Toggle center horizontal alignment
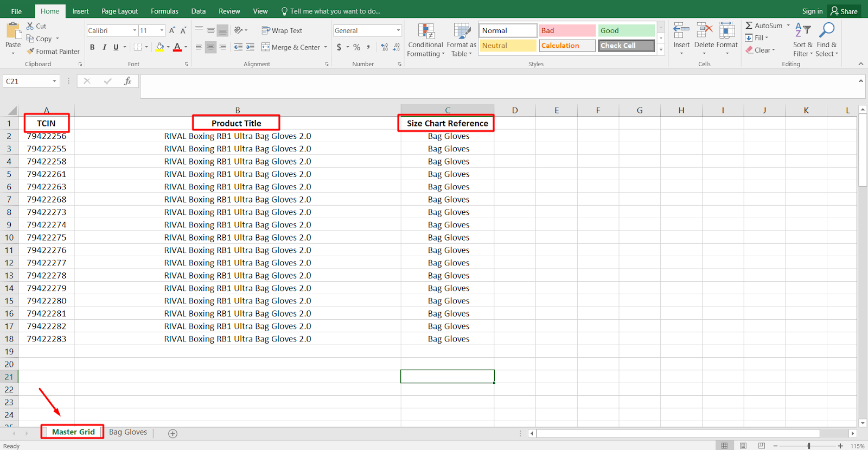The height and width of the screenshot is (450, 868). pyautogui.click(x=210, y=47)
